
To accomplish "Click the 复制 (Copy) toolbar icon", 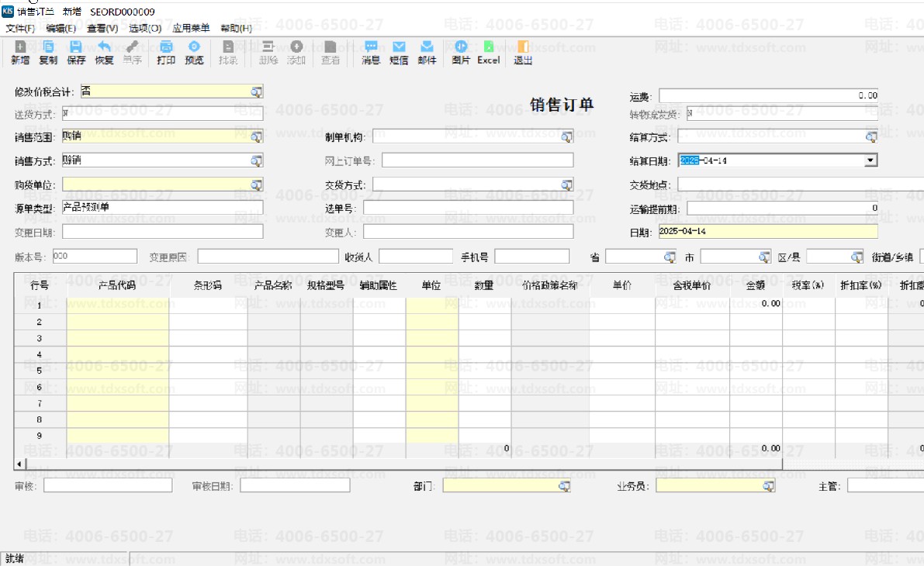I will (47, 53).
